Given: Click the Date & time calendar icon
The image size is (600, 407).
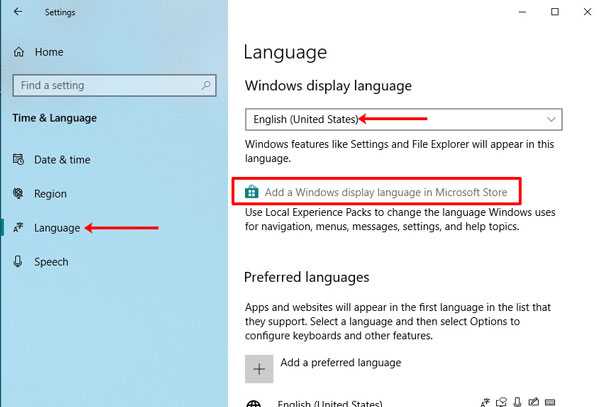Looking at the screenshot, I should (x=18, y=159).
